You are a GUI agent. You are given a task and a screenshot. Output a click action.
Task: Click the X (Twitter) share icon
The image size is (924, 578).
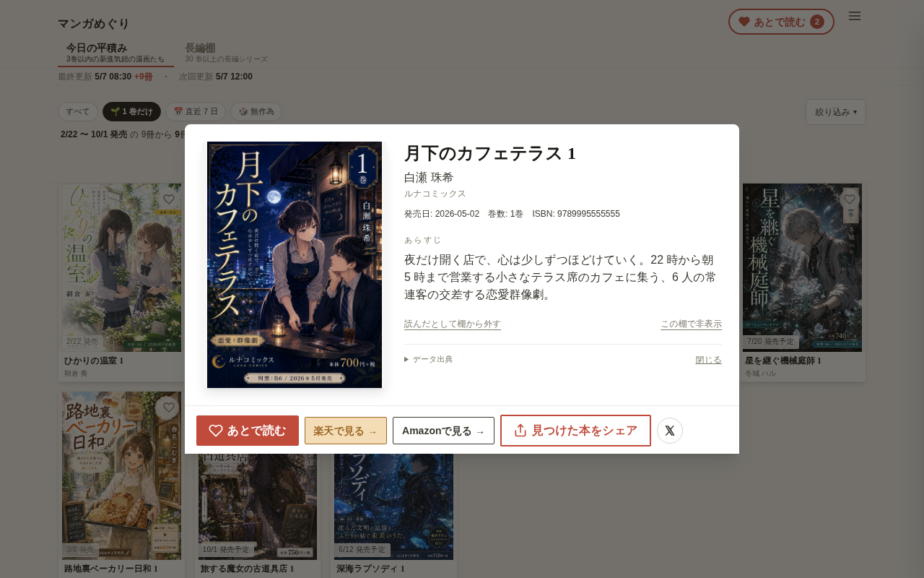[x=670, y=431]
